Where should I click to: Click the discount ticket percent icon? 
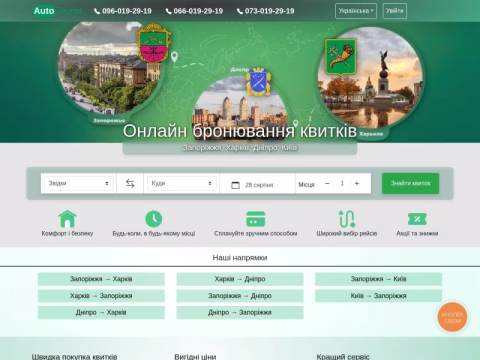[x=417, y=219]
